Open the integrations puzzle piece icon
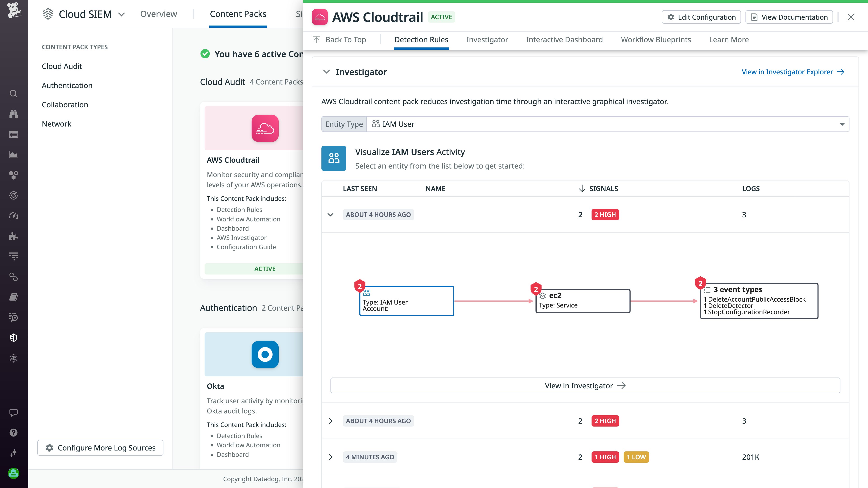The width and height of the screenshot is (868, 488). (14, 236)
